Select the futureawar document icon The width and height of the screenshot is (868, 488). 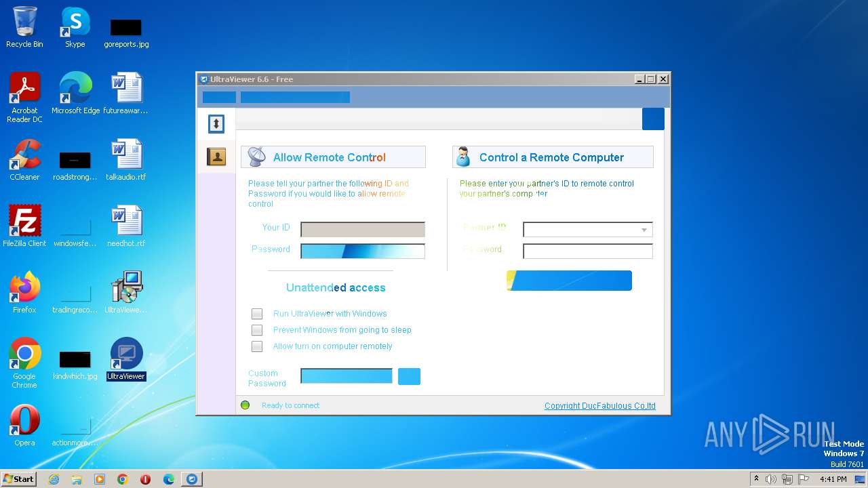(126, 94)
